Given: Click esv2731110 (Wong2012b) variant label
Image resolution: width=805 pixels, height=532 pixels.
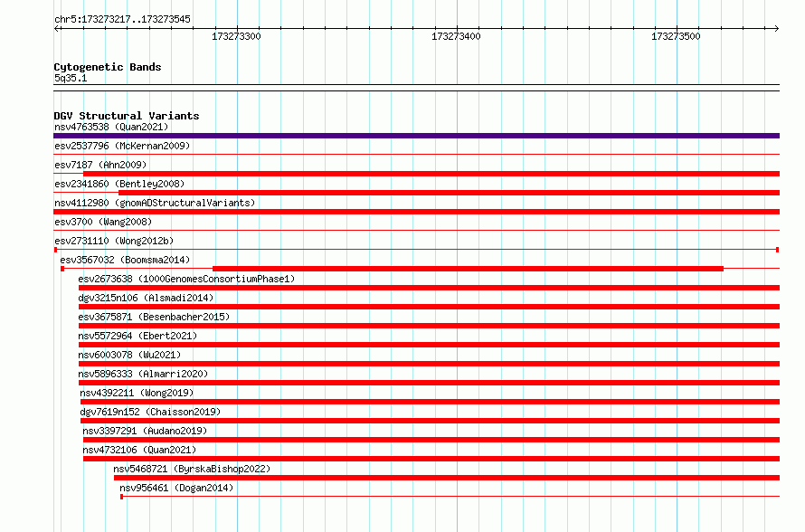Looking at the screenshot, I should coord(114,241).
